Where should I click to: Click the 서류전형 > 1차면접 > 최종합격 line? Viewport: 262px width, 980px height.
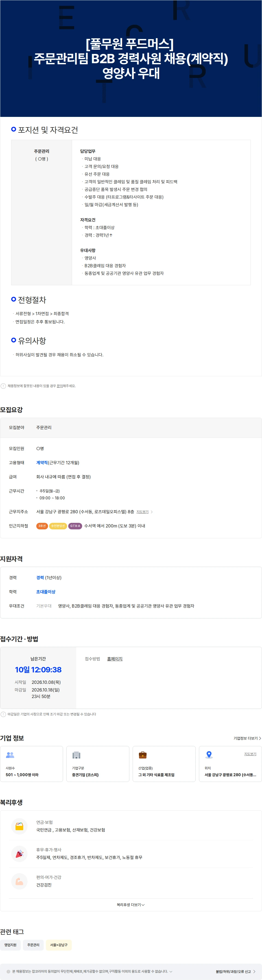42,314
